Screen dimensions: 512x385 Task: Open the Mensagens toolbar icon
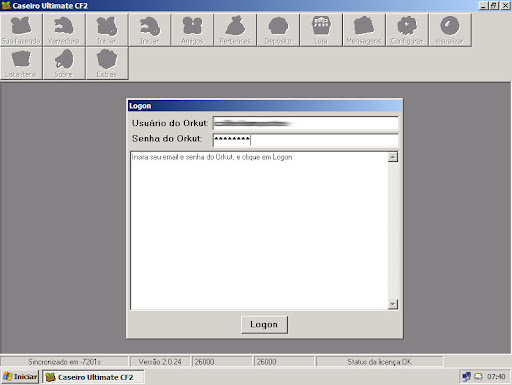[364, 30]
